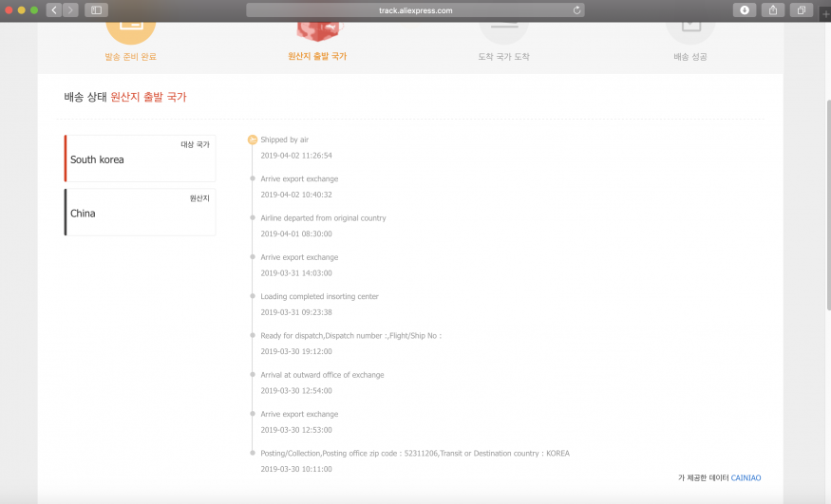The width and height of the screenshot is (831, 504).
Task: Click timestamp 2019-03-30 12:54:00
Action: coord(296,391)
